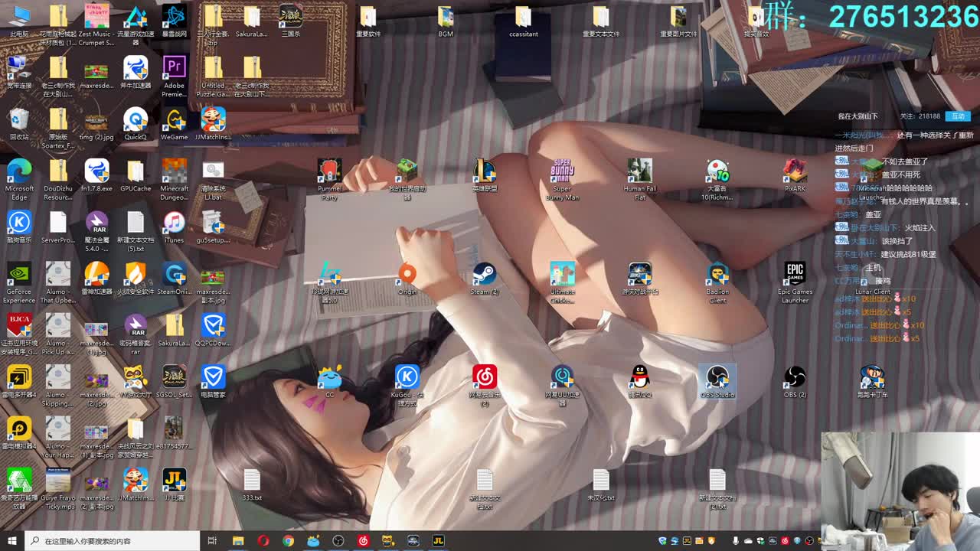980x551 pixels.
Task: Launch the 电脑管家 desktop shortcut
Action: pos(213,382)
